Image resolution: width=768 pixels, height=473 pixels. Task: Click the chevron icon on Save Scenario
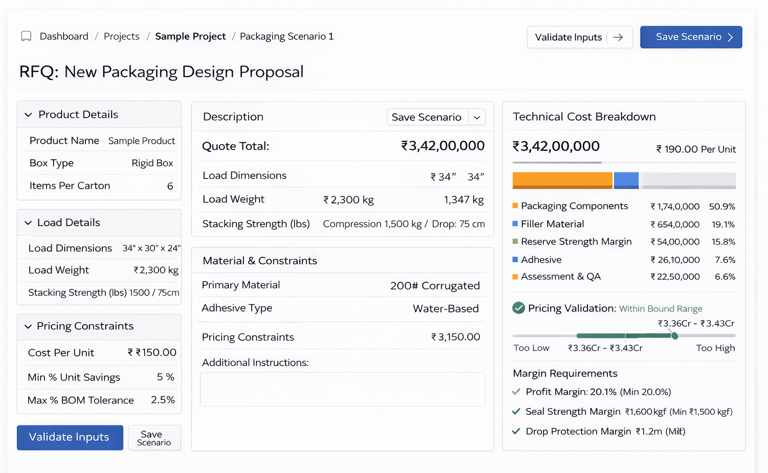click(x=731, y=38)
